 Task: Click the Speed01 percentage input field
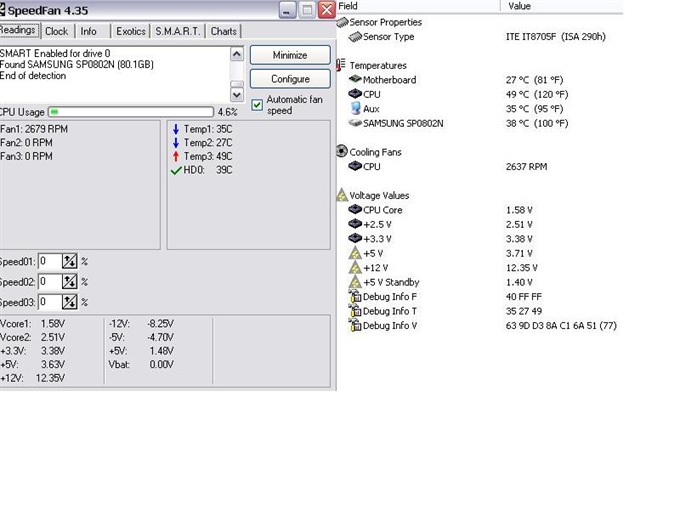[x=49, y=261]
